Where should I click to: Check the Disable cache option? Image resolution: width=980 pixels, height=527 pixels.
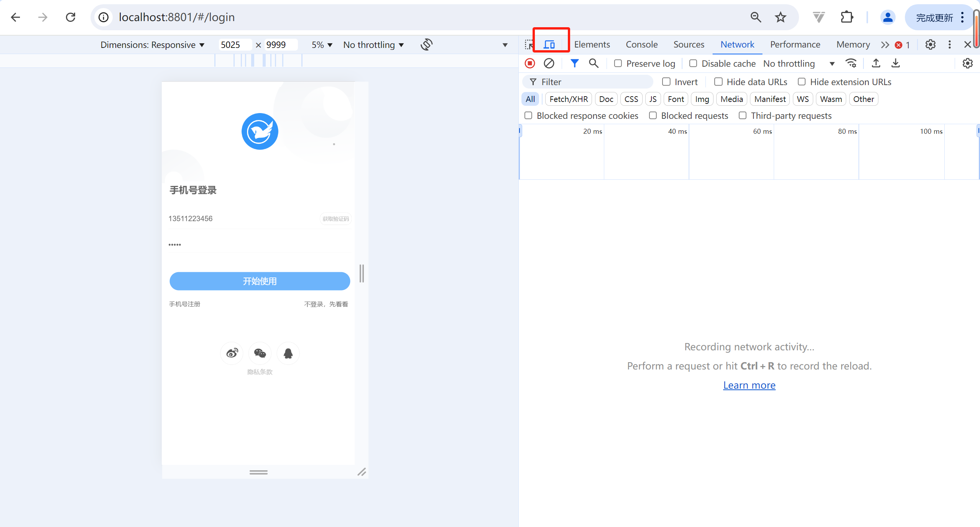693,63
